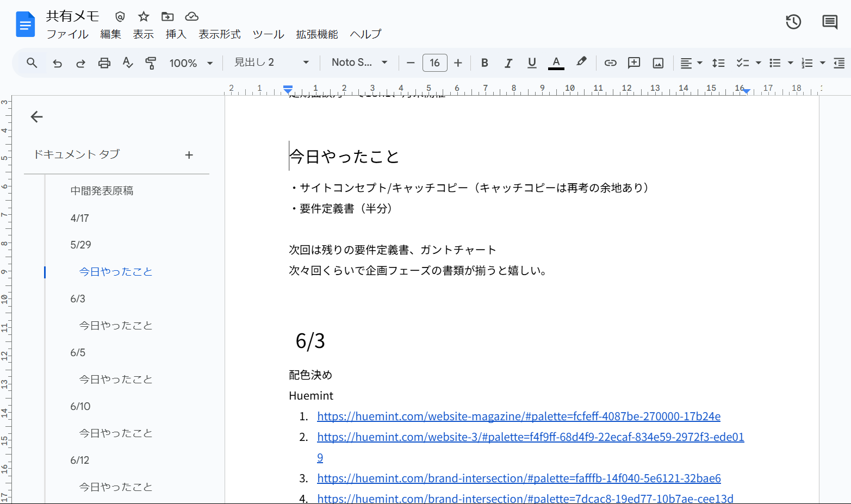
Task: Open the Noto Sans font dropdown
Action: tap(359, 63)
